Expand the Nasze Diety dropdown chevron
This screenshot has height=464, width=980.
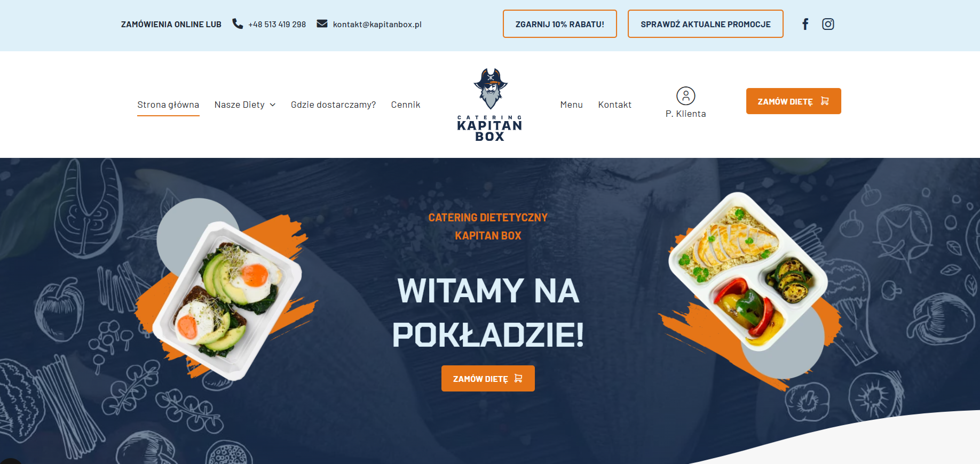pyautogui.click(x=273, y=105)
